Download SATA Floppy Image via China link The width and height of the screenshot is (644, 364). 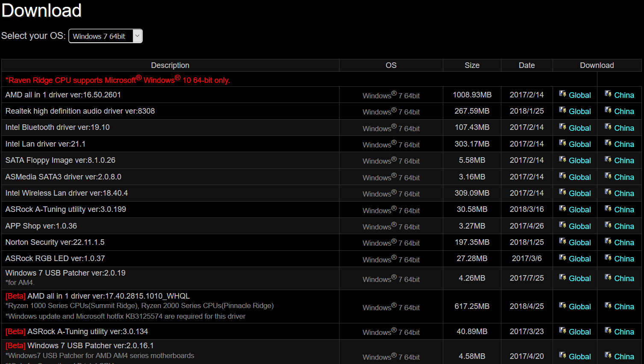click(x=624, y=161)
